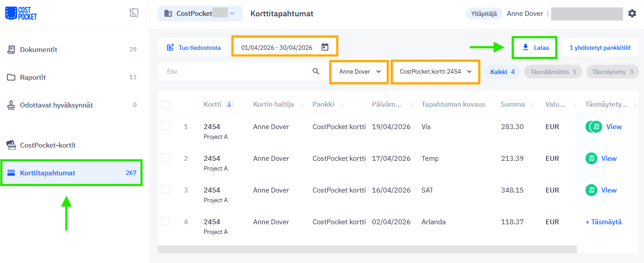Click into the Etsi search field
Screen dimensions: 644x263
coord(233,71)
